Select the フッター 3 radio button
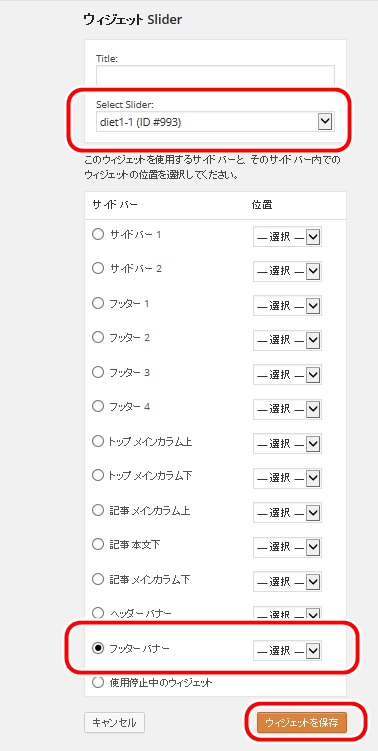 pyautogui.click(x=98, y=372)
